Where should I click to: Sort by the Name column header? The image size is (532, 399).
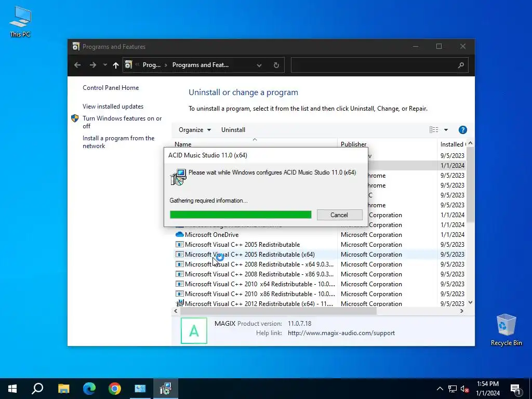pyautogui.click(x=255, y=144)
